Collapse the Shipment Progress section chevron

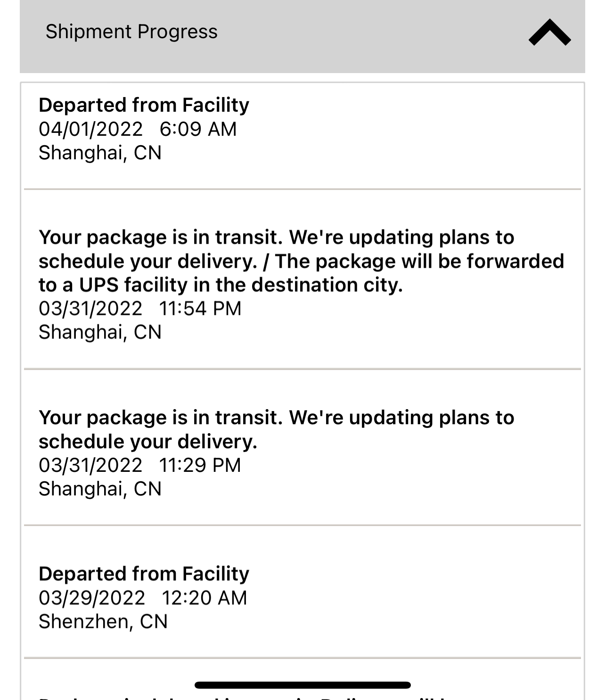(549, 32)
